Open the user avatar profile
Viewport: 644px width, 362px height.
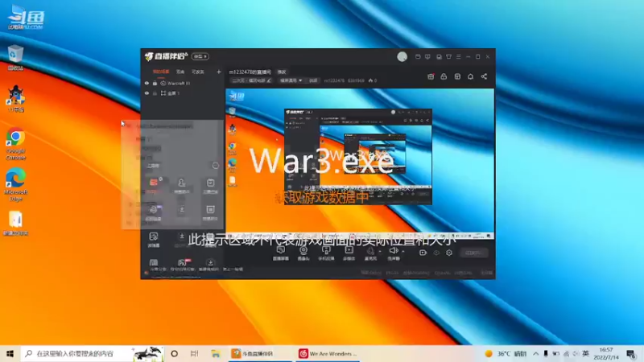(x=402, y=56)
